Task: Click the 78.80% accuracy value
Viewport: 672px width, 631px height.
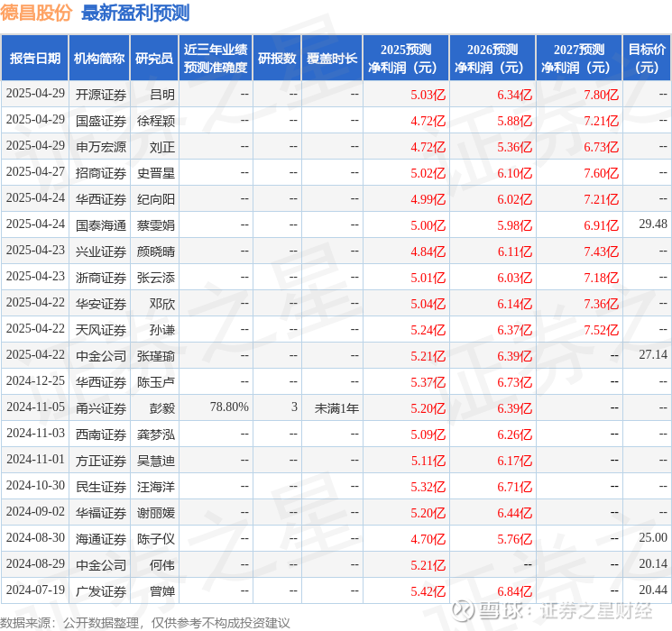Action: [229, 407]
